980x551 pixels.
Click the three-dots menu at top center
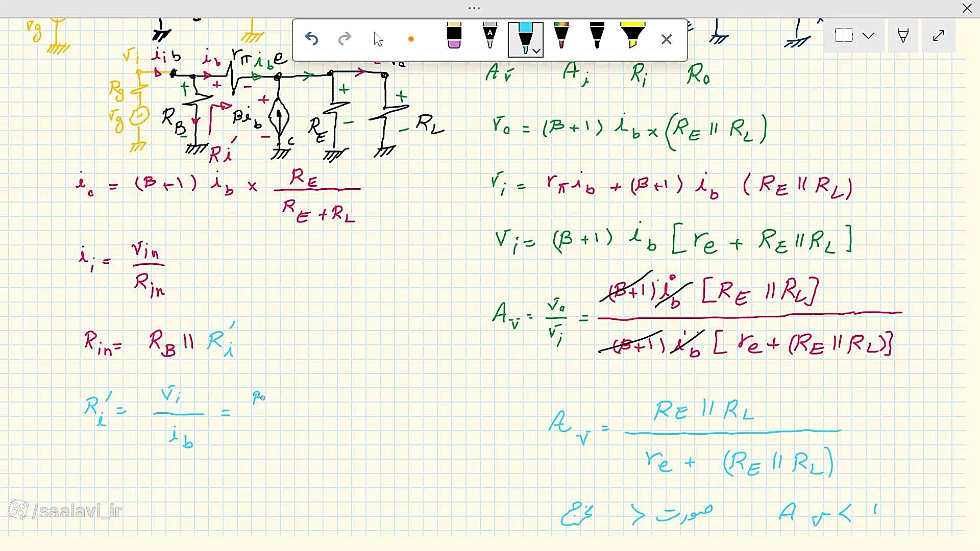(x=474, y=8)
